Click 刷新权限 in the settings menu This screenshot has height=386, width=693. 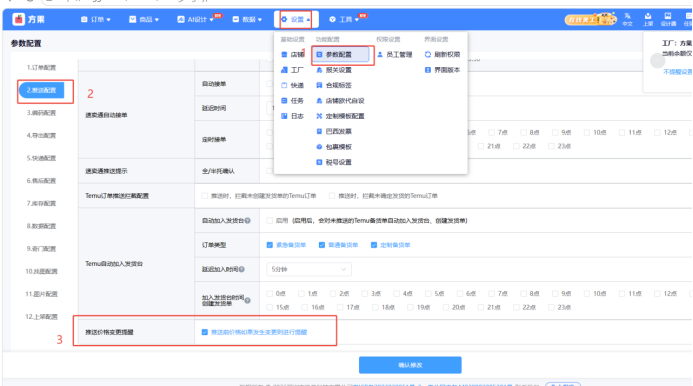coord(442,54)
